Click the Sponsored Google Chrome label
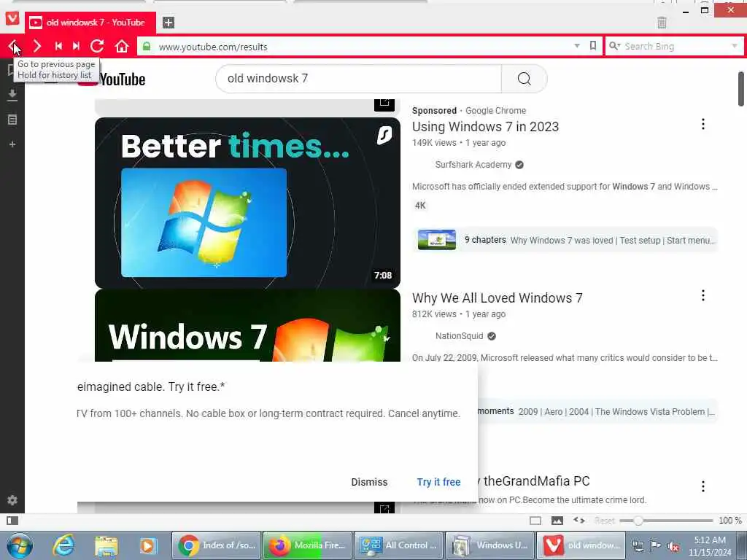 point(469,111)
